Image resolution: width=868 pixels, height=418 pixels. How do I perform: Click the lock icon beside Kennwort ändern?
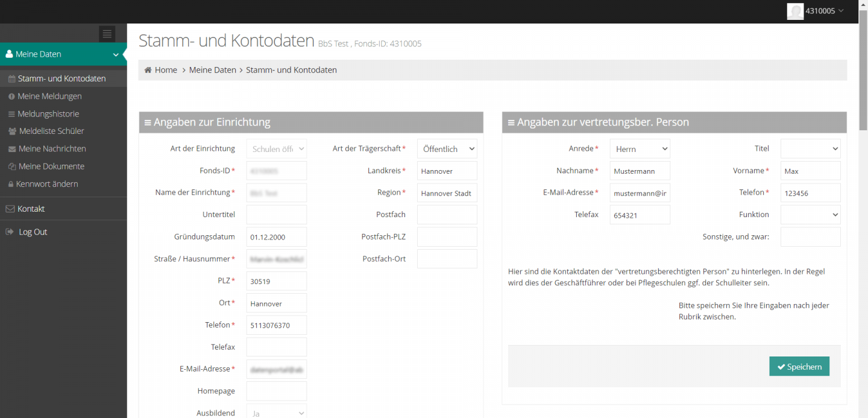[11, 184]
